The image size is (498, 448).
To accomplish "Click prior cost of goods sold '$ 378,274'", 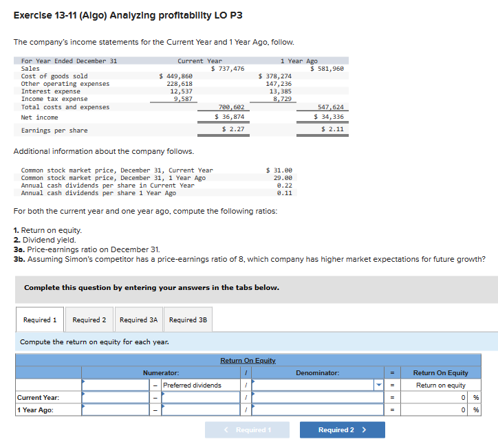I will (x=275, y=76).
